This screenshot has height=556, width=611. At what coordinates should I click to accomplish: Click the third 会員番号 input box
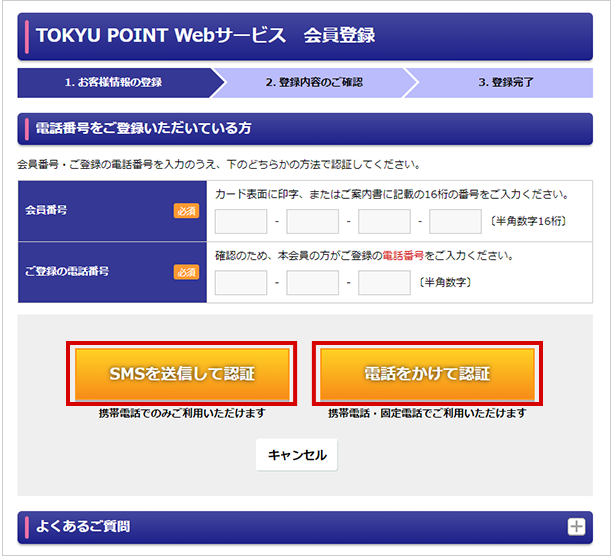384,221
